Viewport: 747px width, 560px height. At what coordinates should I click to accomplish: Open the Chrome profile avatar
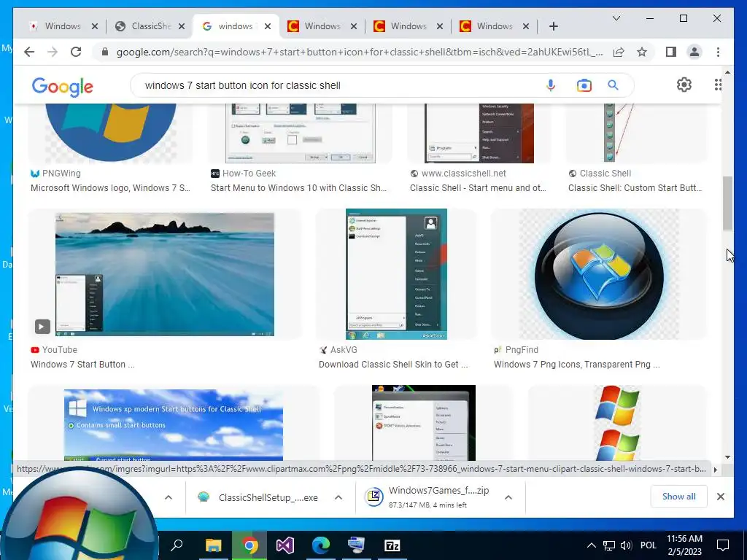tap(694, 52)
